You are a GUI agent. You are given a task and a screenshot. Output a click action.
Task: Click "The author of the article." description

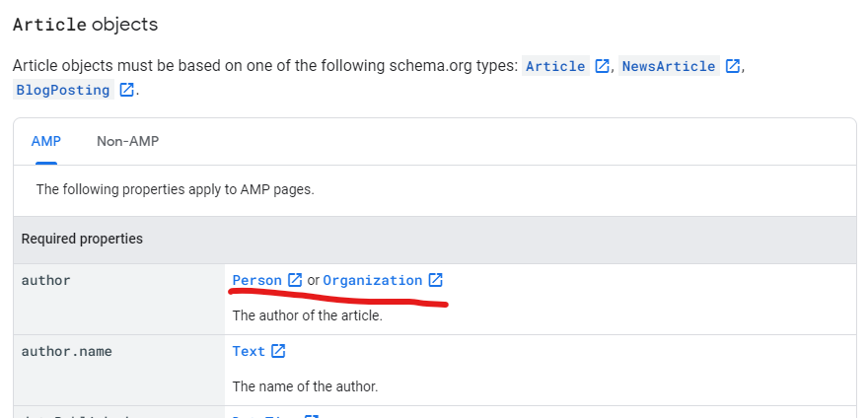(307, 315)
